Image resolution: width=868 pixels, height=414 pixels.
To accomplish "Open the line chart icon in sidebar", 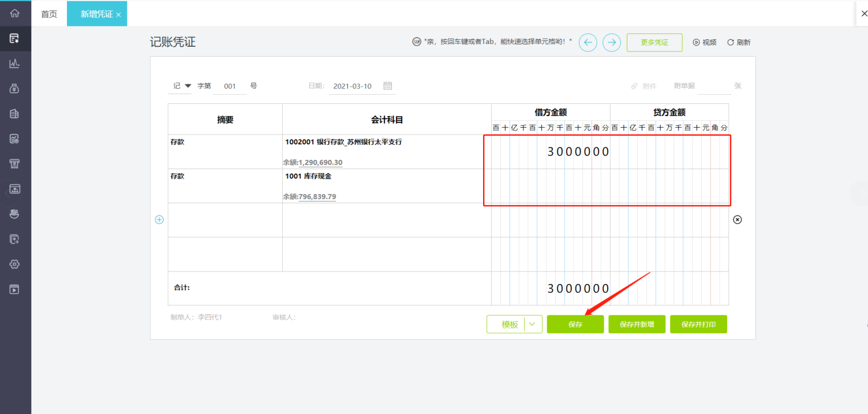I will [x=15, y=64].
